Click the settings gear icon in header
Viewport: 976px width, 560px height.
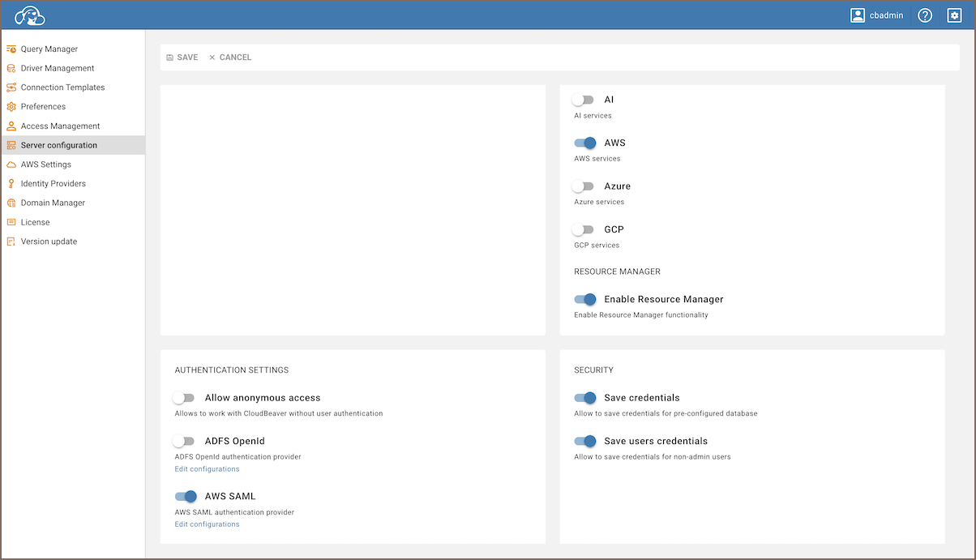954,15
